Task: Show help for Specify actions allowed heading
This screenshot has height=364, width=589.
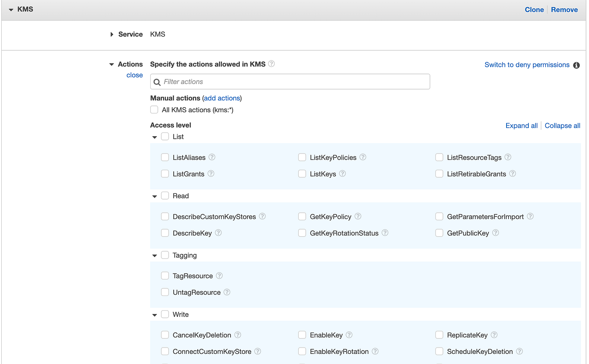Action: tap(271, 64)
